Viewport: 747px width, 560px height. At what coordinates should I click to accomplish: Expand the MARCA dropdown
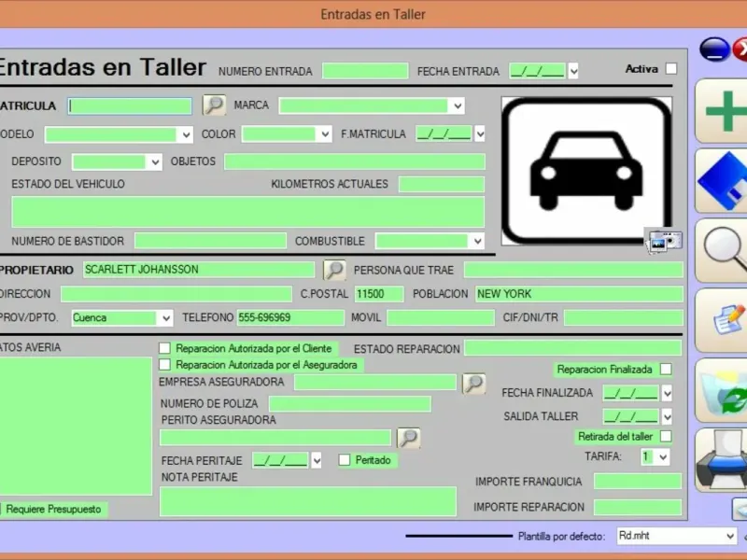tap(458, 105)
